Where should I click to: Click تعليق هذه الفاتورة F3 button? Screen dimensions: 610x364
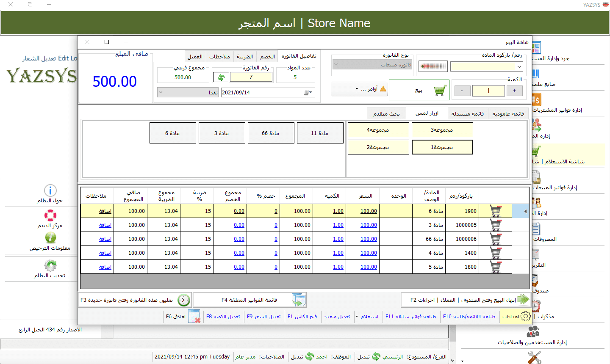point(135,300)
